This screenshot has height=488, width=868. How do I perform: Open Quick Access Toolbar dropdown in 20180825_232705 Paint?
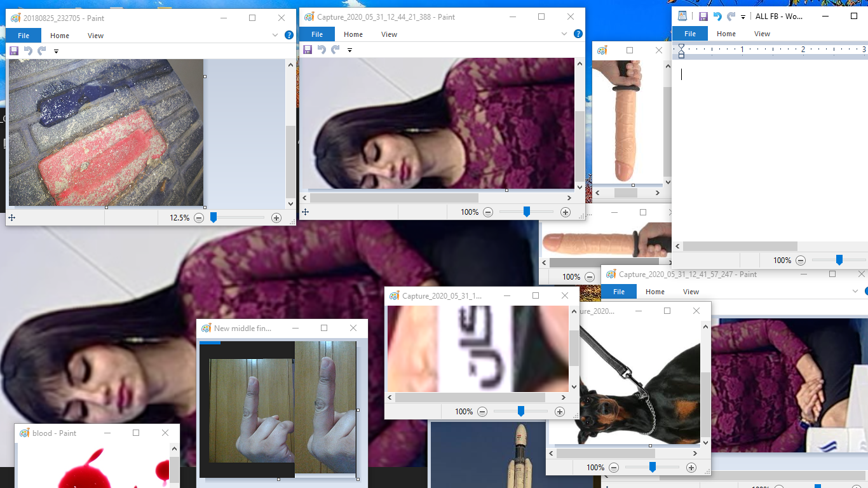point(56,51)
